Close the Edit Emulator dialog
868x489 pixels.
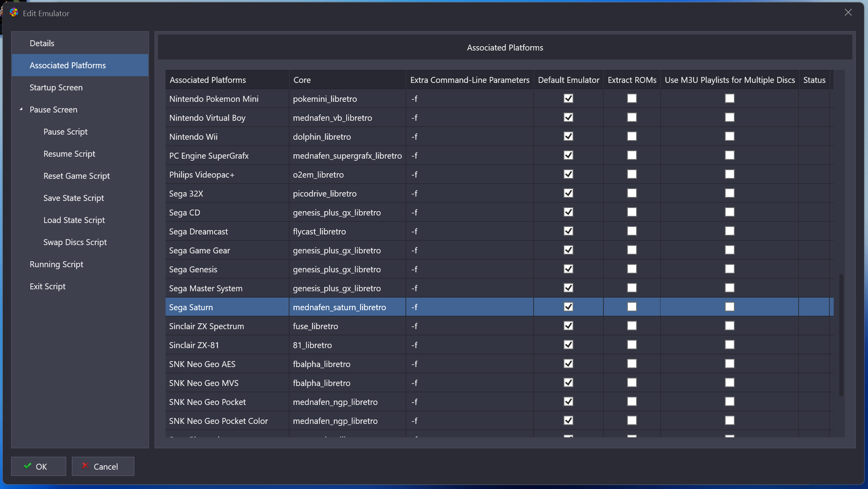coord(848,13)
